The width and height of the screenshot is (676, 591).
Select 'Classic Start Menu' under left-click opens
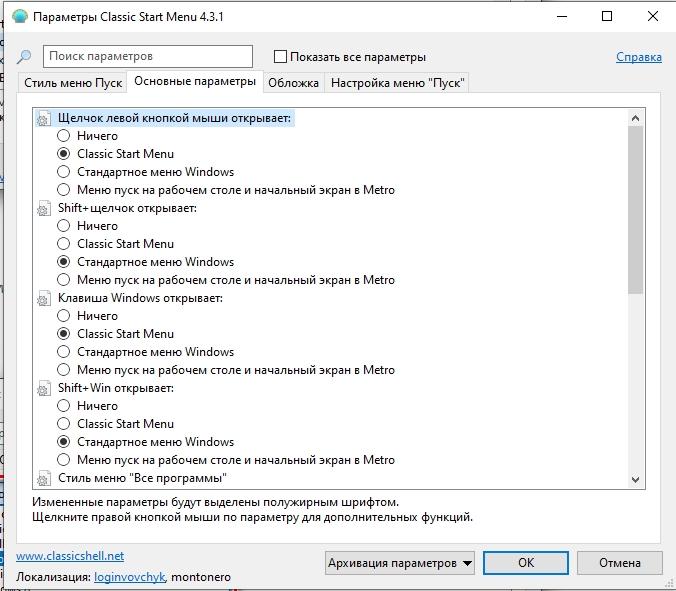63,154
